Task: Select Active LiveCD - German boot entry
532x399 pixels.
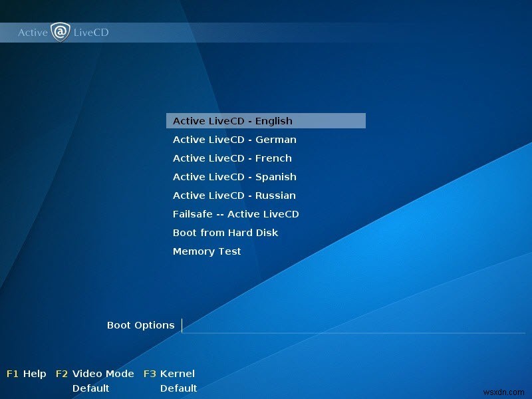Action: click(x=234, y=140)
